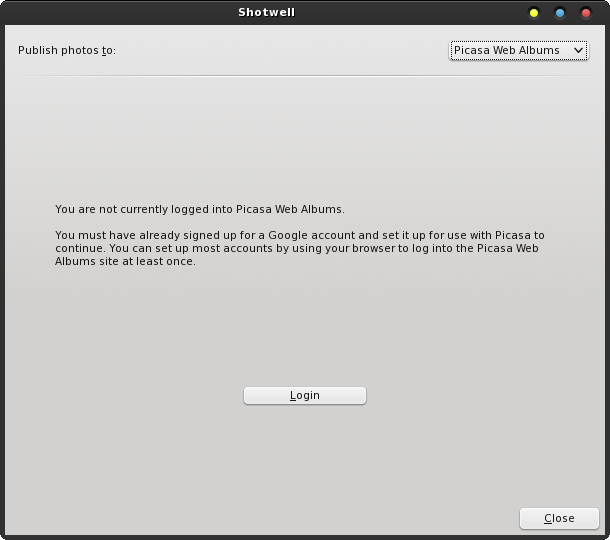
Task: Click the Shotwell window title bar text
Action: click(x=267, y=12)
